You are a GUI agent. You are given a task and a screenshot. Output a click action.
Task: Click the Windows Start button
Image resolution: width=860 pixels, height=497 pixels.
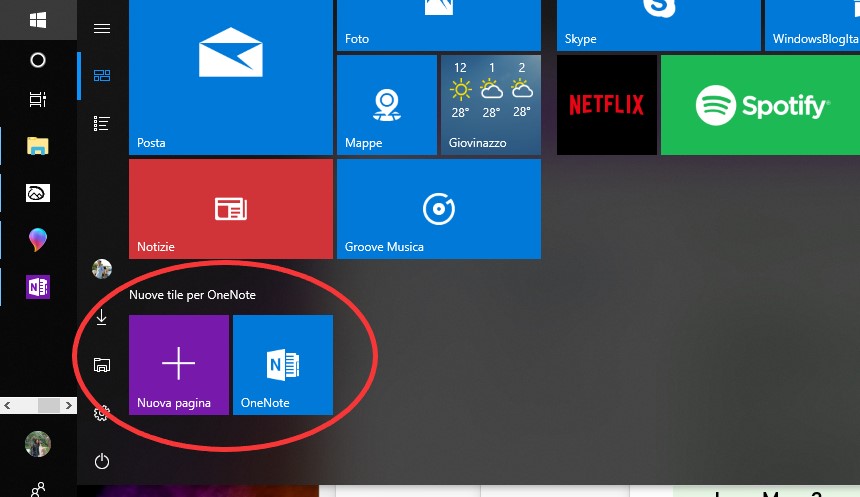[38, 20]
